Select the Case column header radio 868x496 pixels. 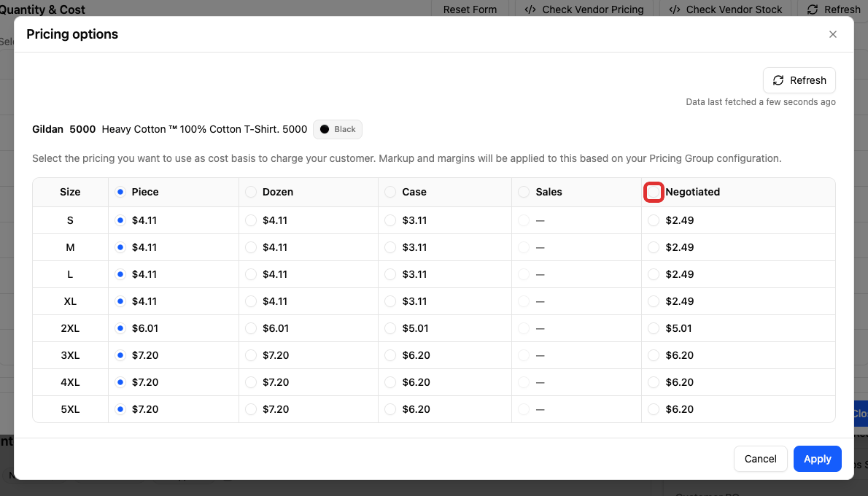point(390,192)
